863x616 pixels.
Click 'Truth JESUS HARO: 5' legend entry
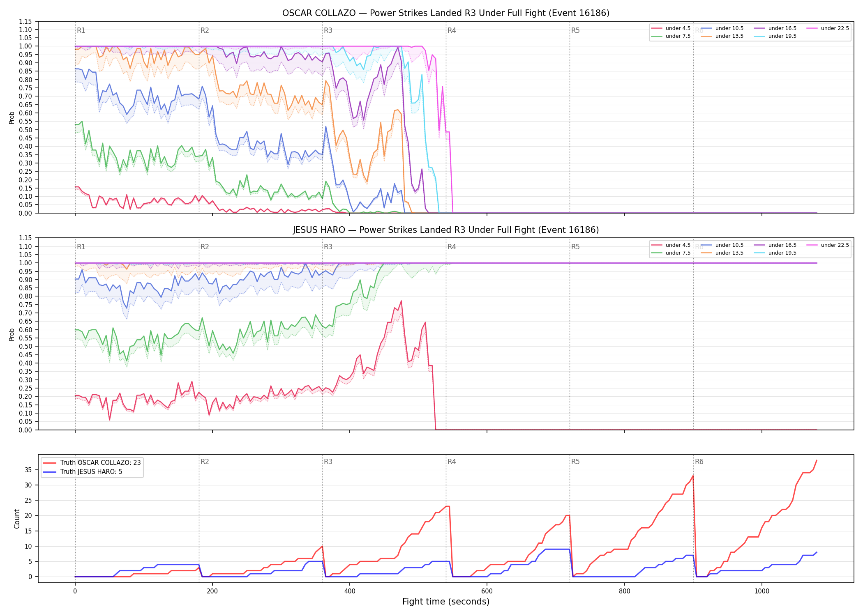coord(83,472)
